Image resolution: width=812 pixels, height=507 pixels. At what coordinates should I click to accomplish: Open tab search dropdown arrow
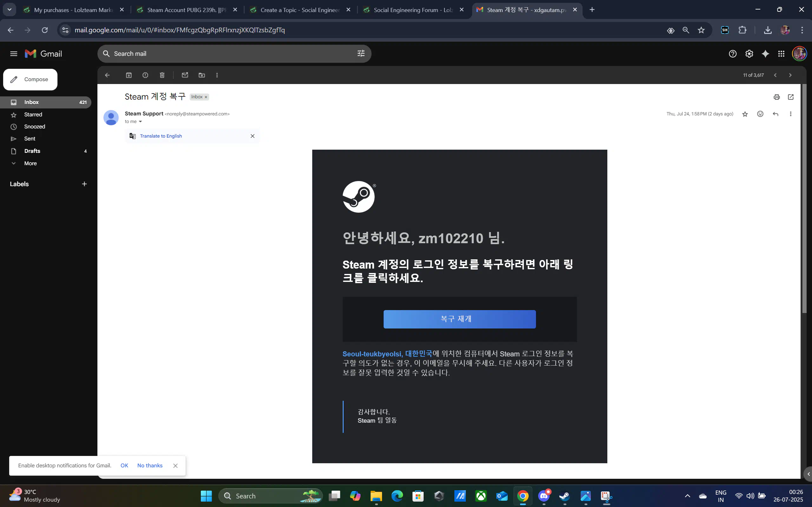click(x=10, y=10)
